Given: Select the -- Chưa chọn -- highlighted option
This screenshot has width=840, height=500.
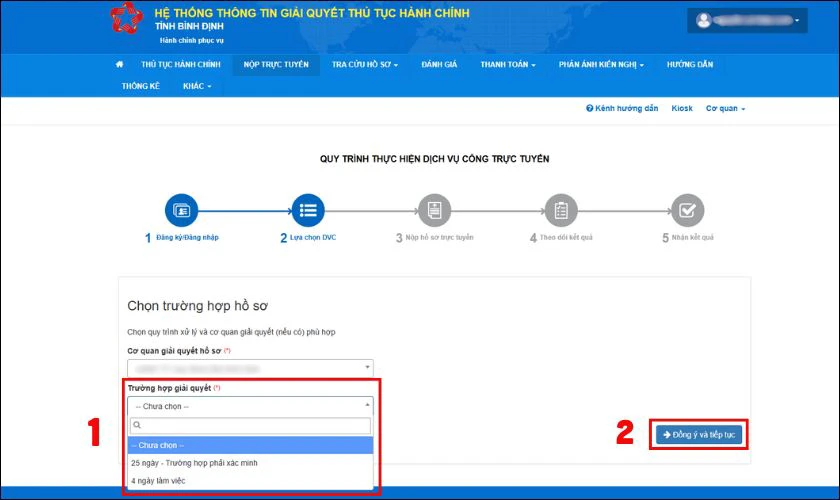Looking at the screenshot, I should coord(250,445).
